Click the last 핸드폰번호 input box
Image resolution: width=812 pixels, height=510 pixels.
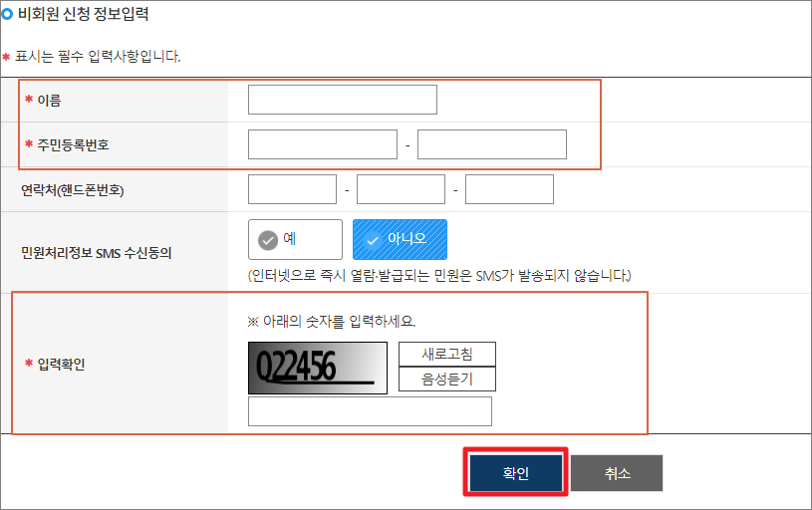click(x=509, y=189)
